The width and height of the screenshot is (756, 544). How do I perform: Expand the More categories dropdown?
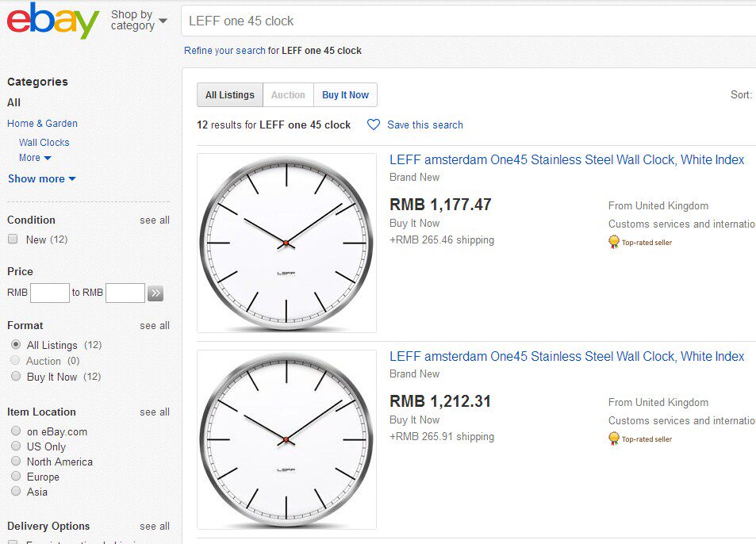pyautogui.click(x=35, y=158)
